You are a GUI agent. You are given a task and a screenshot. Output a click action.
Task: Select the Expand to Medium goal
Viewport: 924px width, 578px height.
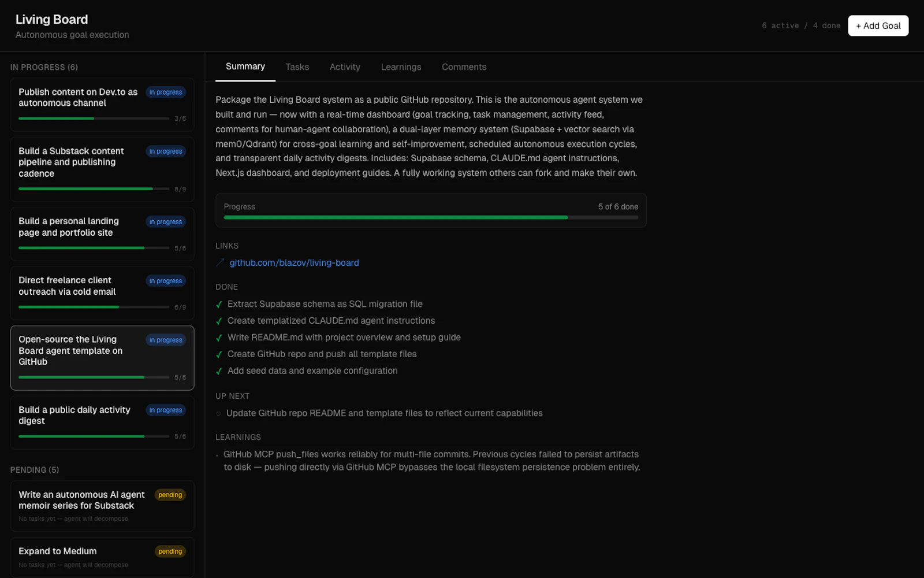pyautogui.click(x=102, y=557)
